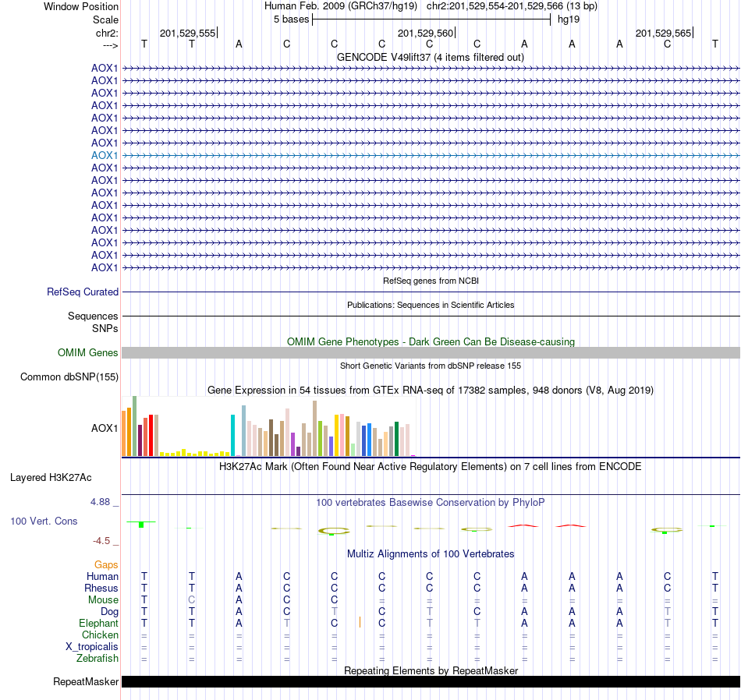Click the GTEx AOX1 expression bar chart
Screen dimensions: 741x700
coord(269,426)
